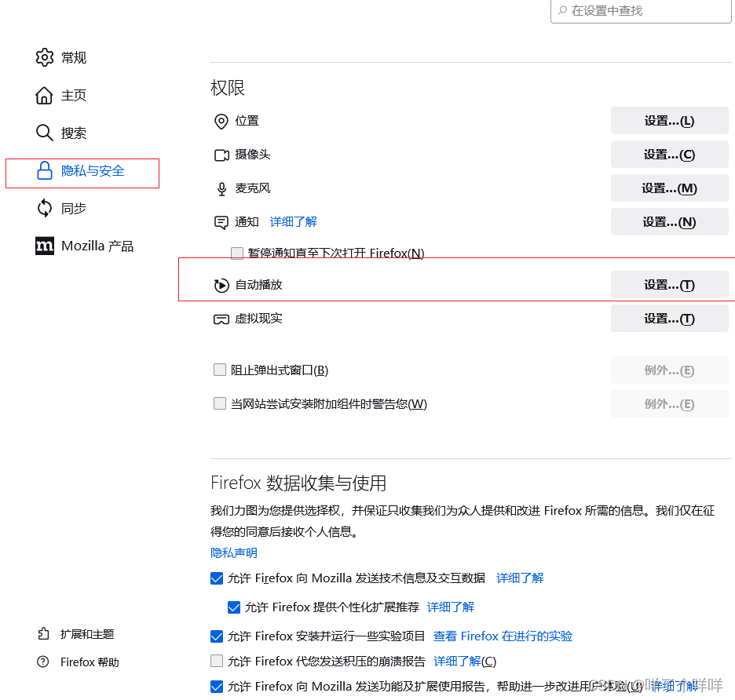Image resolution: width=735 pixels, height=700 pixels.
Task: Open camera 设置...(C) button
Action: coord(669,155)
